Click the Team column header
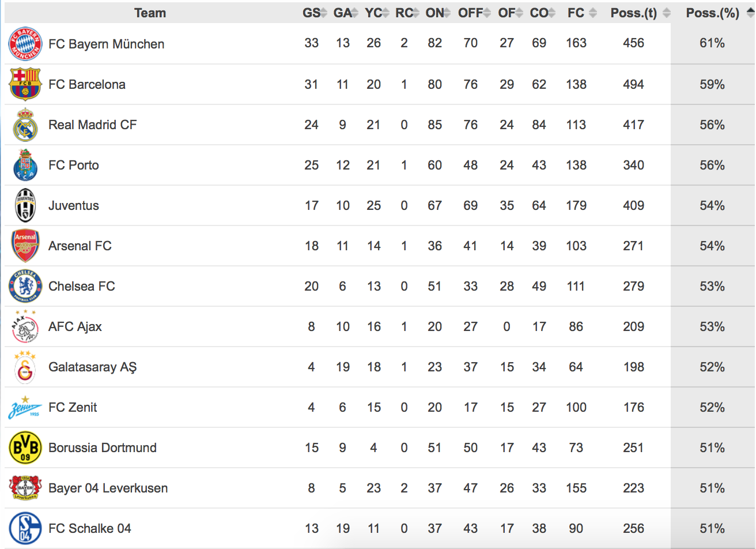 click(x=150, y=13)
